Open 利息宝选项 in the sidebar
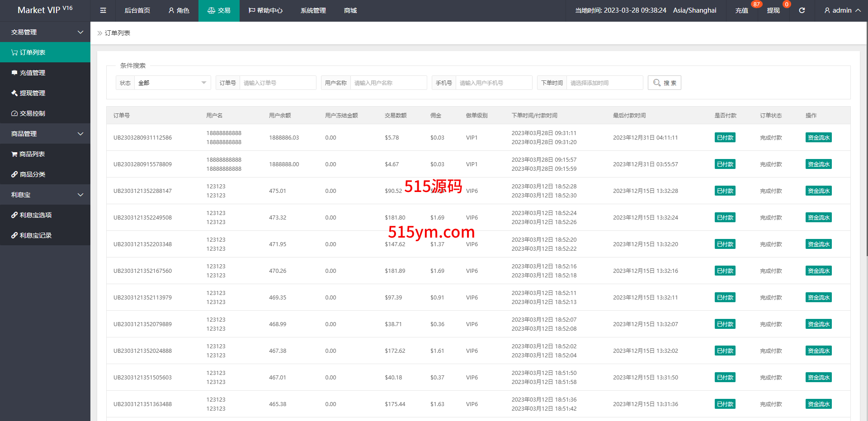 (x=35, y=215)
